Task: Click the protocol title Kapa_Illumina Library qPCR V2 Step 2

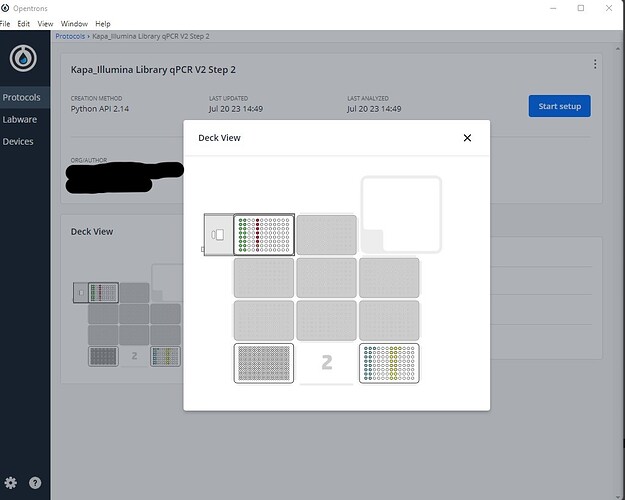Action: click(x=153, y=70)
